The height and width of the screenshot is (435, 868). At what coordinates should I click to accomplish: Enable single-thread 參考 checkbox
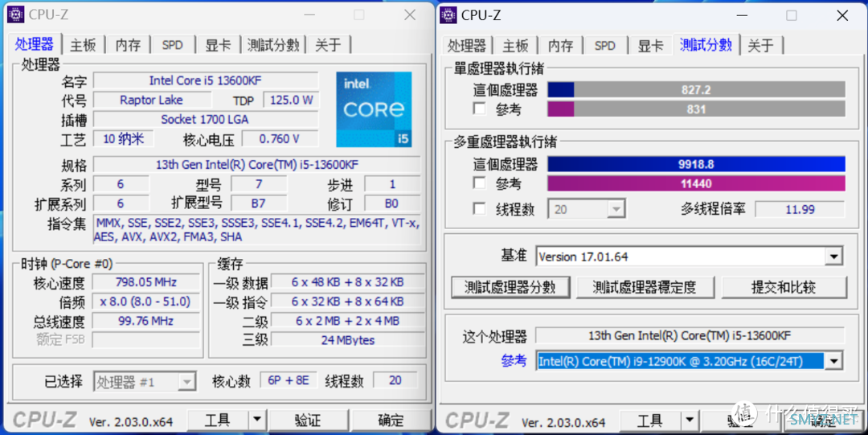(479, 108)
